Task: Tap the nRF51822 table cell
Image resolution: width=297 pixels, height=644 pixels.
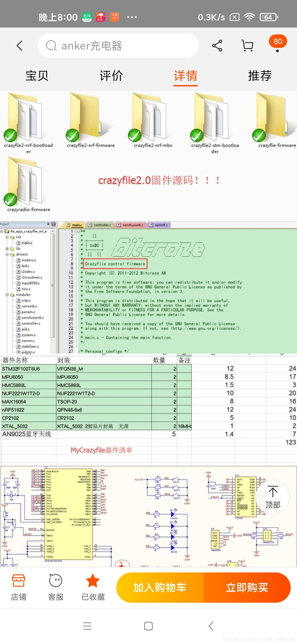Action: pos(29,410)
